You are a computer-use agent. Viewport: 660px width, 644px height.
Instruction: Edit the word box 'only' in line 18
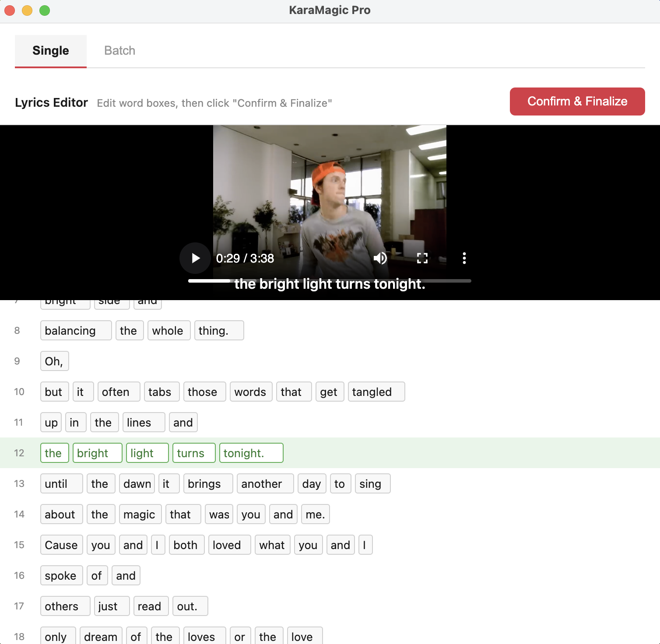pos(58,636)
